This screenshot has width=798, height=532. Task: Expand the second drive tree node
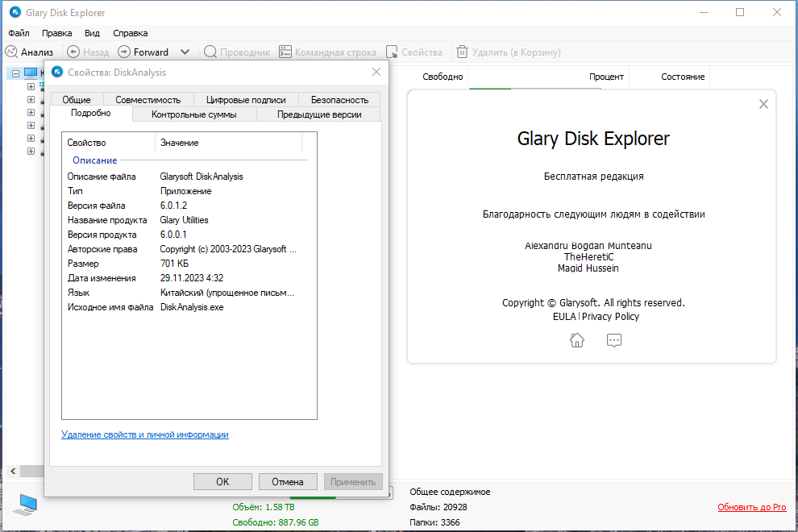31,100
